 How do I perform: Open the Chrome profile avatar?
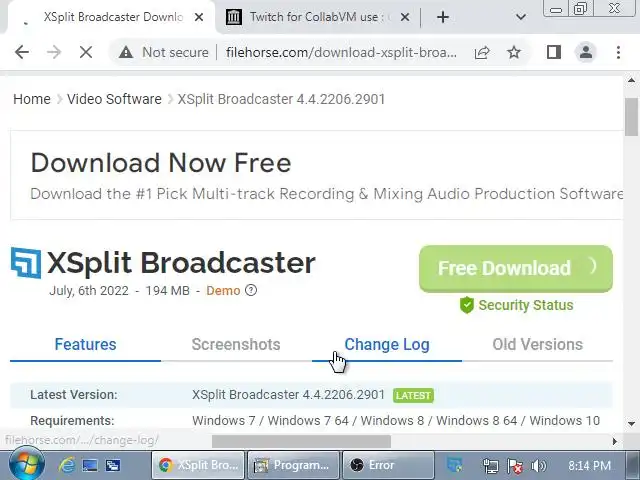coord(586,52)
